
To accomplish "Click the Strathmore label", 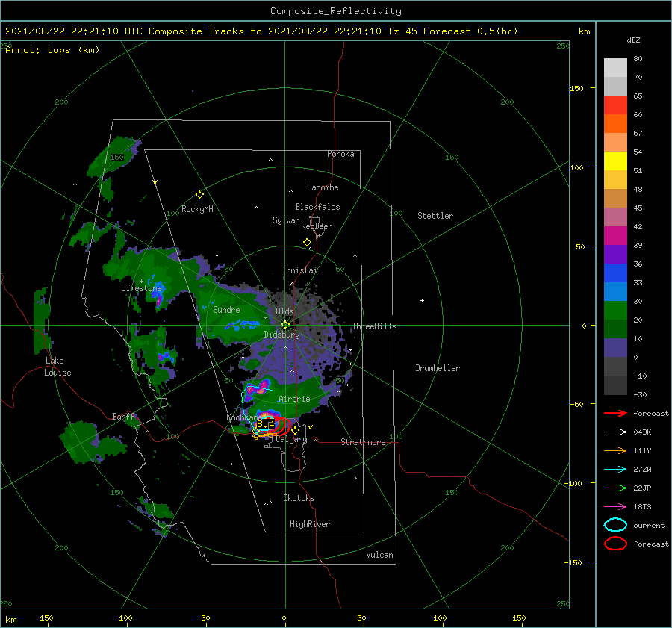I will coord(363,442).
